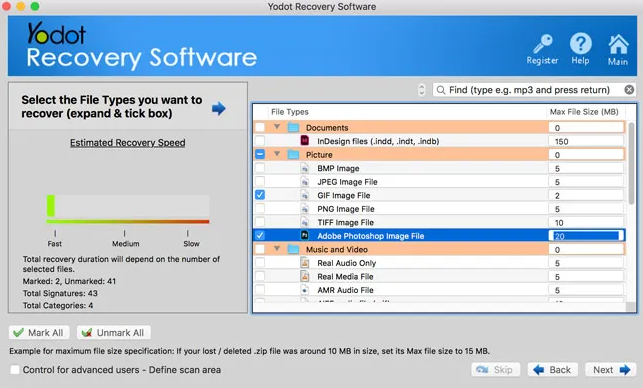The height and width of the screenshot is (388, 643).
Task: Open the Help question mark icon
Action: pos(580,49)
